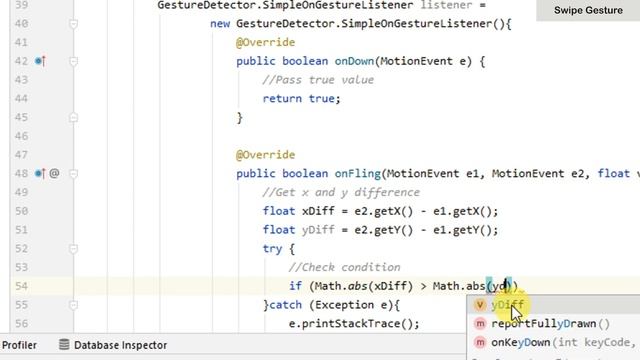The image size is (640, 360).
Task: Click the Swipe Gesture label at top right
Action: 588,10
